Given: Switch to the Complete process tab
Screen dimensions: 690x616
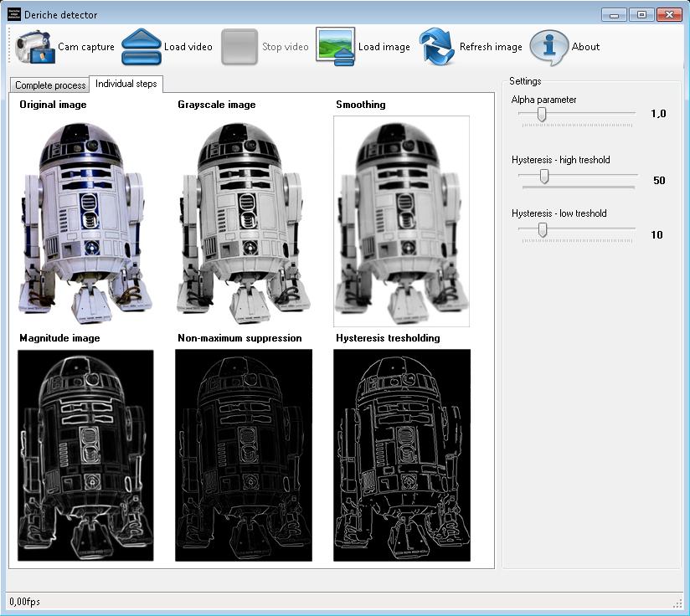Looking at the screenshot, I should (x=49, y=85).
